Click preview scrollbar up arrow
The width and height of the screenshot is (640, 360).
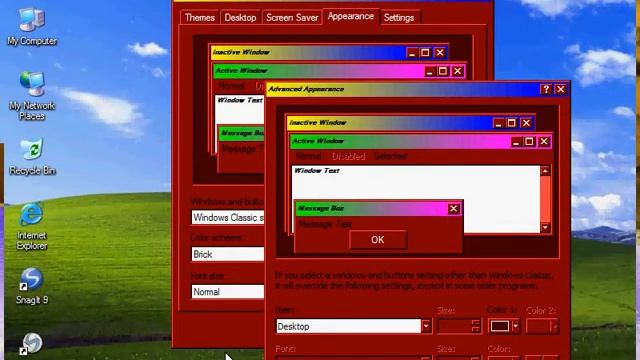point(545,171)
